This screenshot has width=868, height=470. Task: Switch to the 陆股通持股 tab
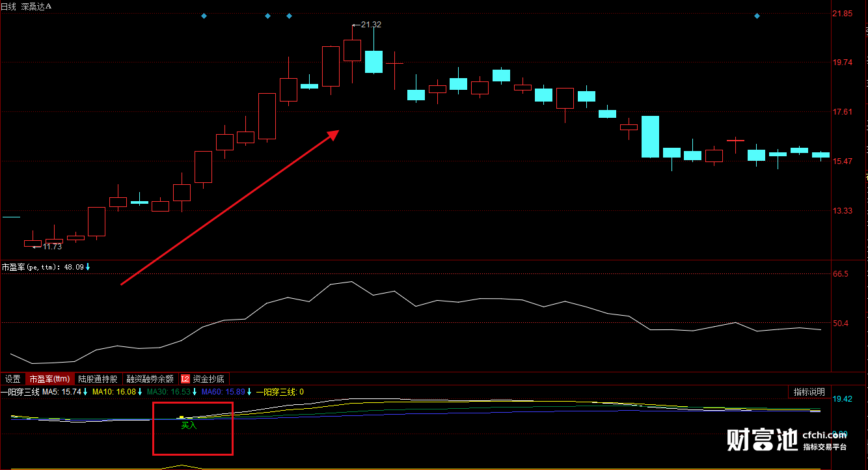point(98,378)
